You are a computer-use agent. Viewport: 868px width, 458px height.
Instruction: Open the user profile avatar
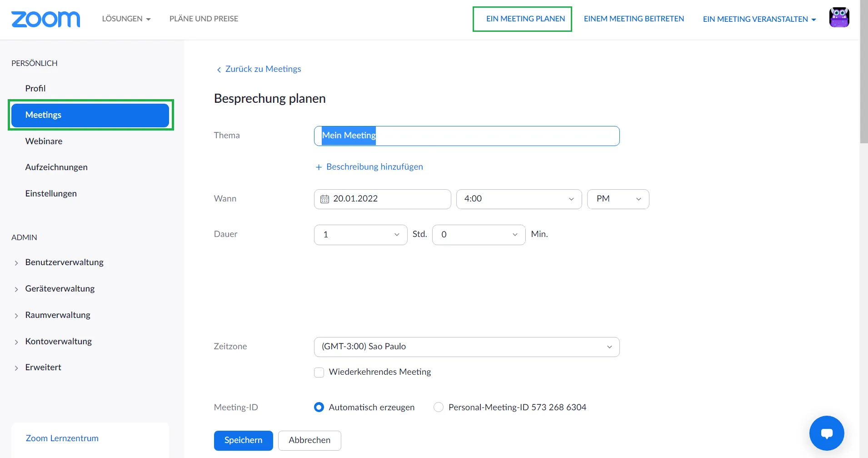coord(839,18)
